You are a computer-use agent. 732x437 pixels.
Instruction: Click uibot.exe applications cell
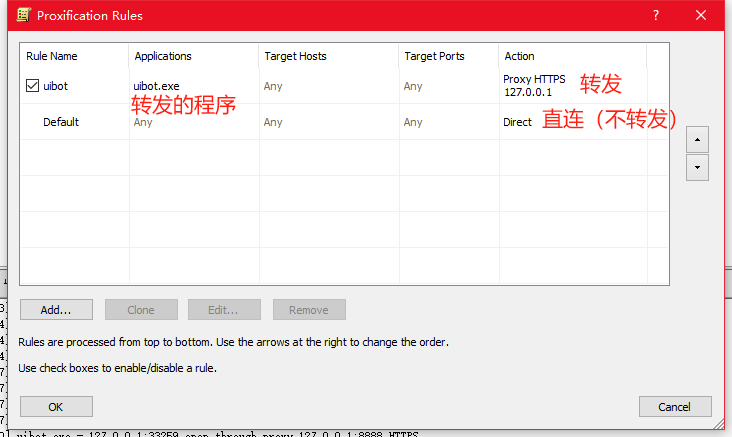(157, 86)
